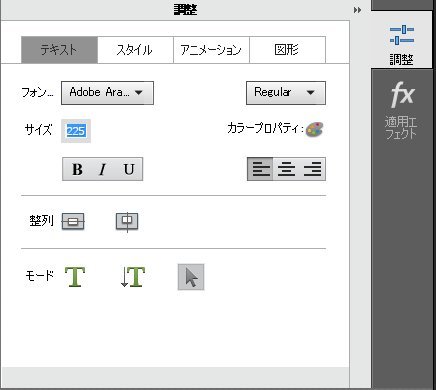Toggle Italic text formatting
The width and height of the screenshot is (436, 390).
click(x=102, y=169)
